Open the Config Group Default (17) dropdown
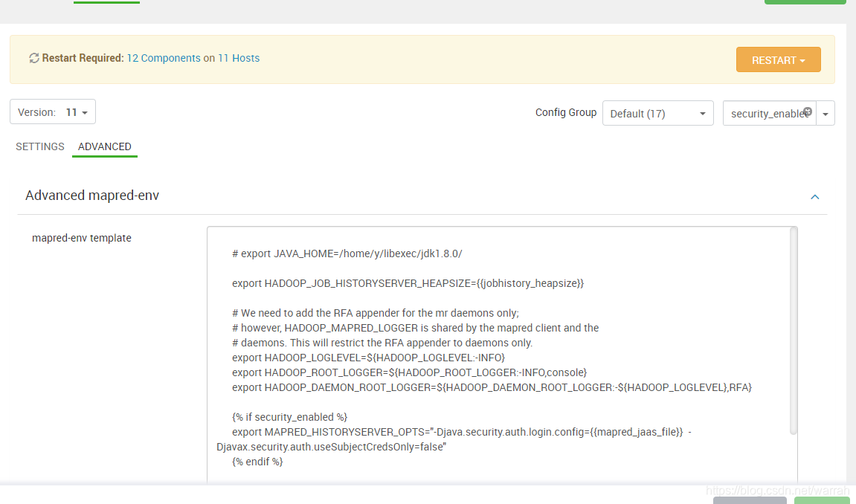This screenshot has width=856, height=504. point(658,114)
